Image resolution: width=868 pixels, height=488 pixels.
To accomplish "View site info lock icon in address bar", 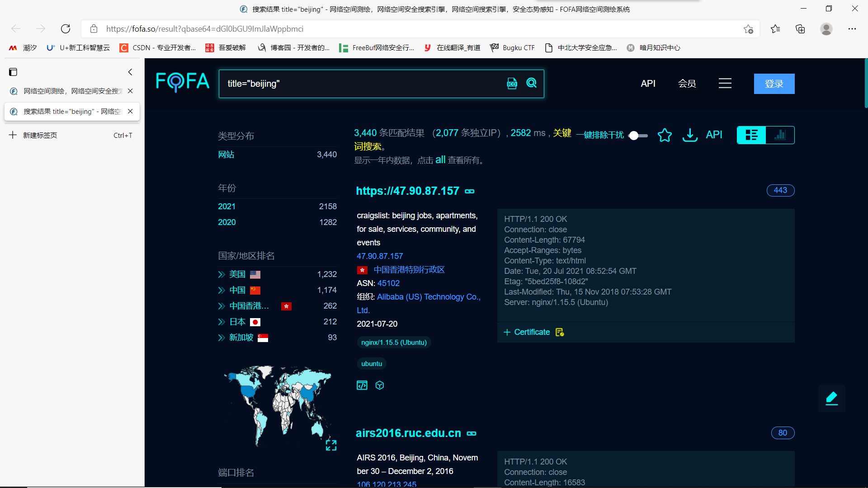I will point(94,29).
